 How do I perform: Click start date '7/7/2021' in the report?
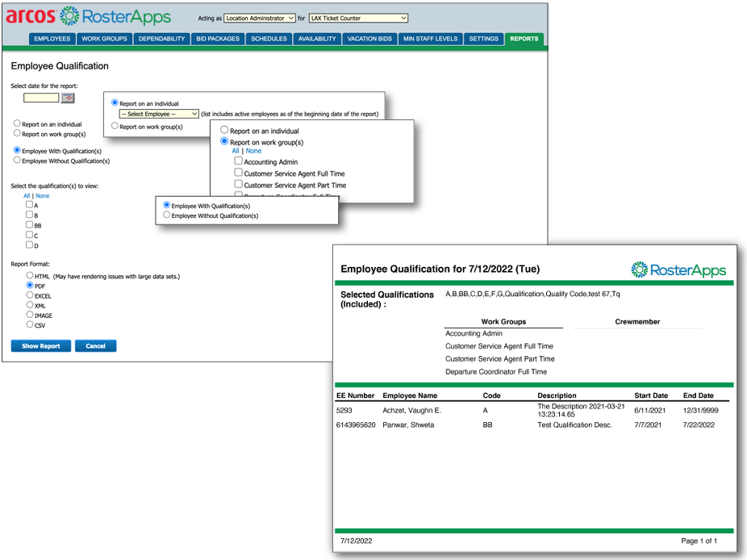pos(648,424)
